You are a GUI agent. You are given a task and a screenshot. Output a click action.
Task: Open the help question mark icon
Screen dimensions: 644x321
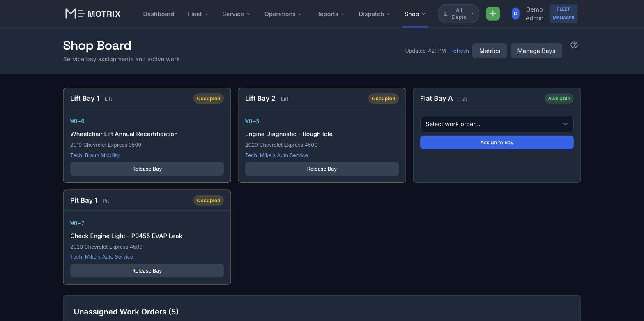(x=574, y=45)
